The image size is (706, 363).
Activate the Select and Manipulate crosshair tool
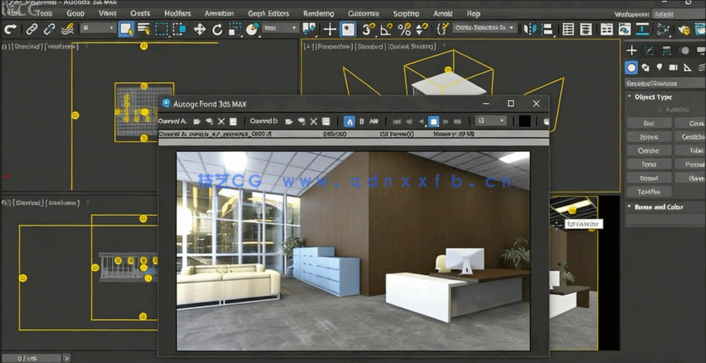click(x=330, y=30)
